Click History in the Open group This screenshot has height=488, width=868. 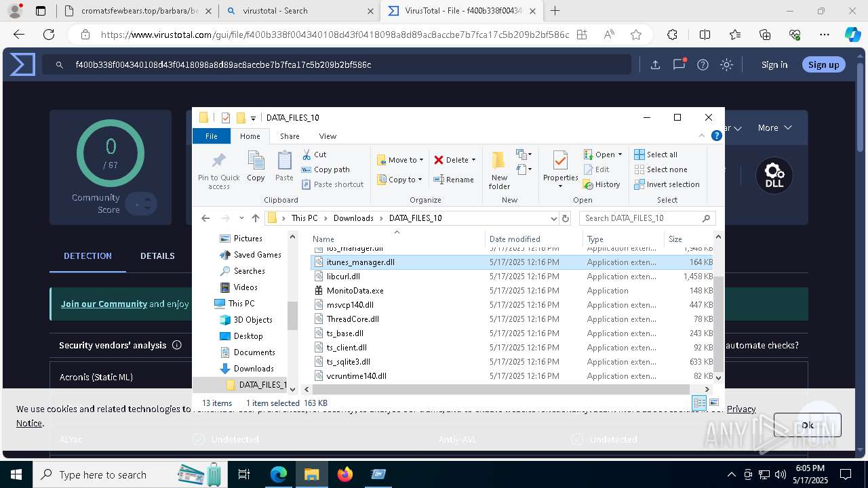602,184
